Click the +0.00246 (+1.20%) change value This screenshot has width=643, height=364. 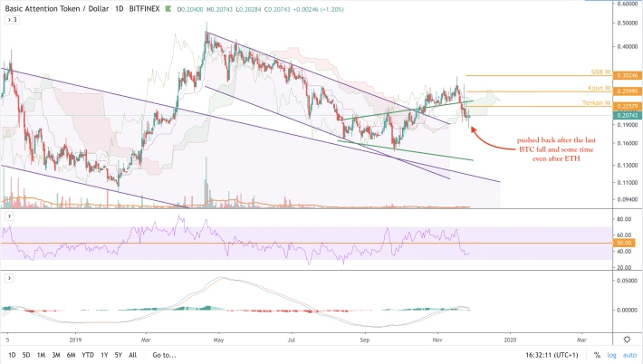click(319, 9)
